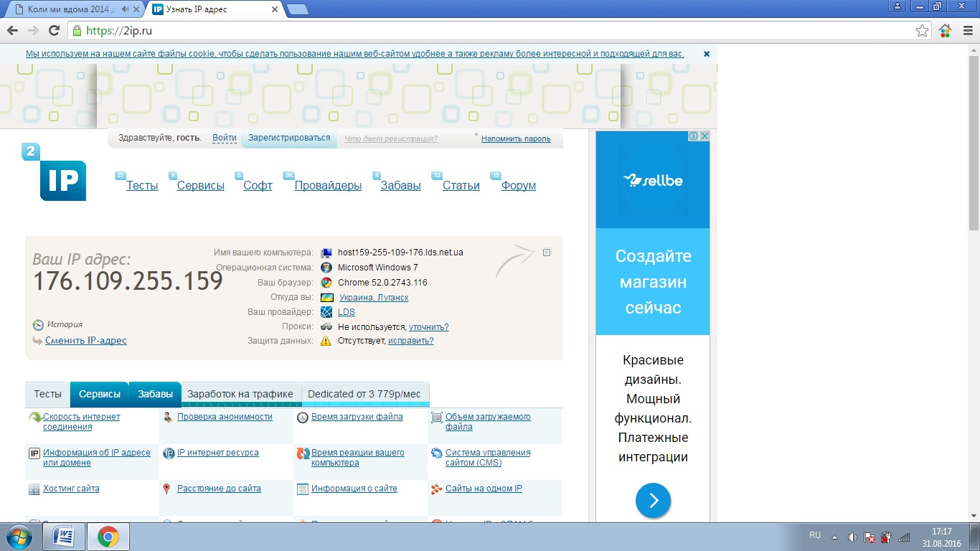The height and width of the screenshot is (551, 980).
Task: Open 'Информация о сайте' link
Action: click(x=354, y=489)
